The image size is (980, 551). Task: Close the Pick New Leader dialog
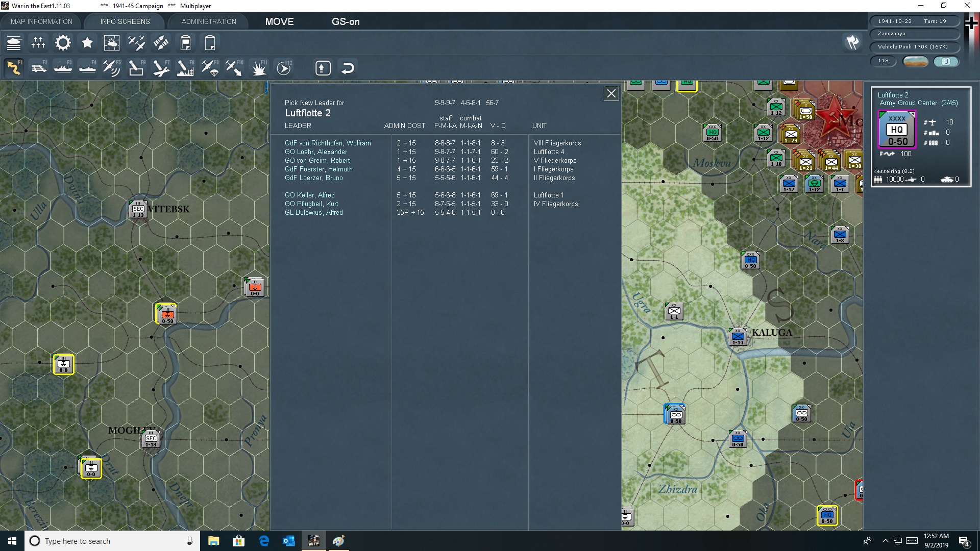click(611, 93)
